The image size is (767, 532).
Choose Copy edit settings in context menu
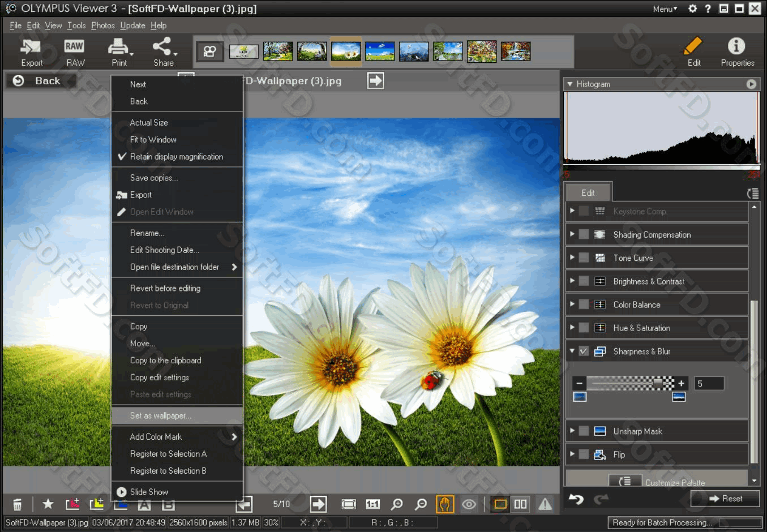(x=177, y=377)
